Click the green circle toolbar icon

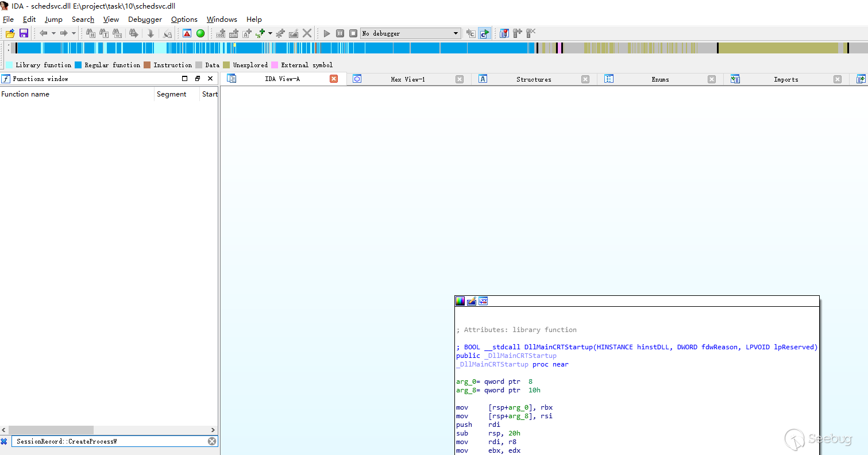pyautogui.click(x=200, y=33)
